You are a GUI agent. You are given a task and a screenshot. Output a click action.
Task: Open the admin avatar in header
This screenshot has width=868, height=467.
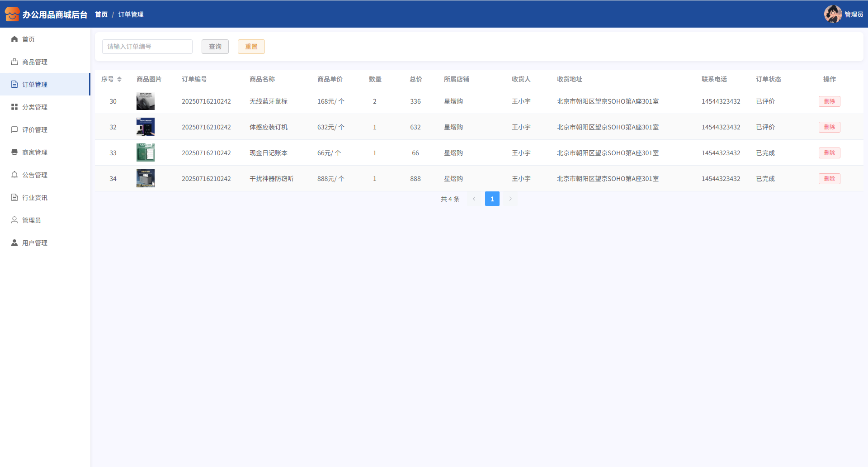coord(832,14)
